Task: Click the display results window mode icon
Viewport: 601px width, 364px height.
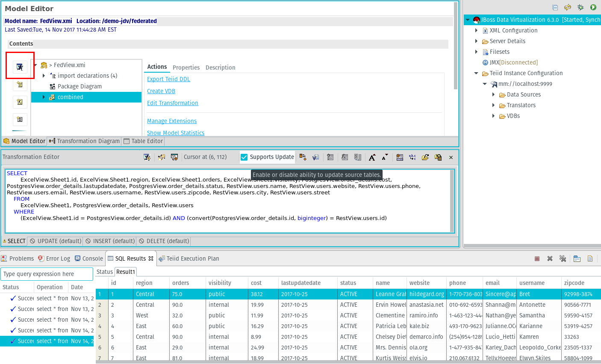Action: 577,258
